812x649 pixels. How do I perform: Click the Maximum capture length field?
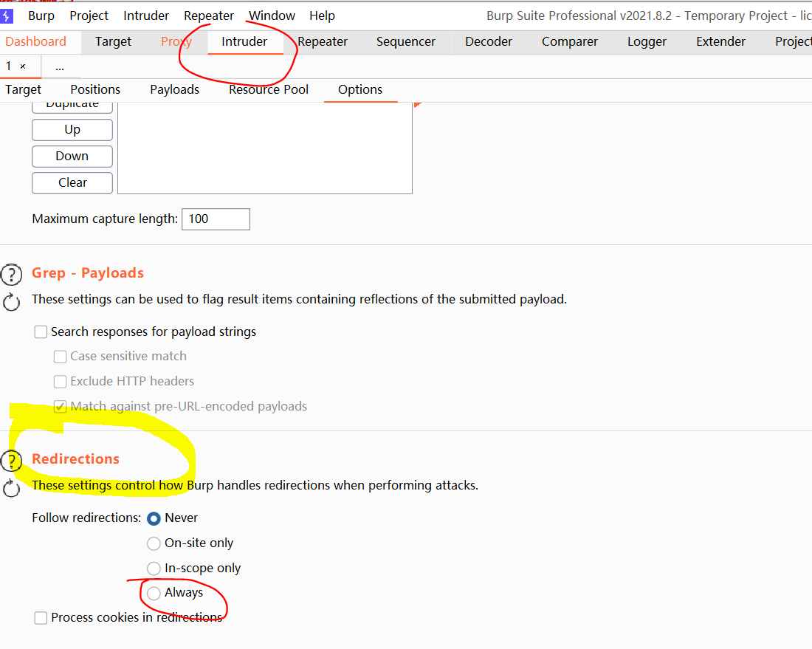point(216,219)
